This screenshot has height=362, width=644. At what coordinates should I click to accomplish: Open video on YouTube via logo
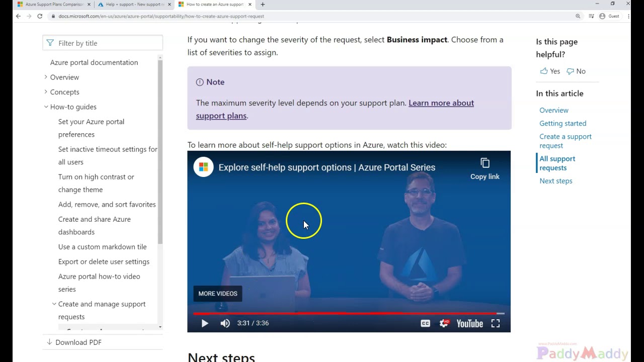point(469,323)
